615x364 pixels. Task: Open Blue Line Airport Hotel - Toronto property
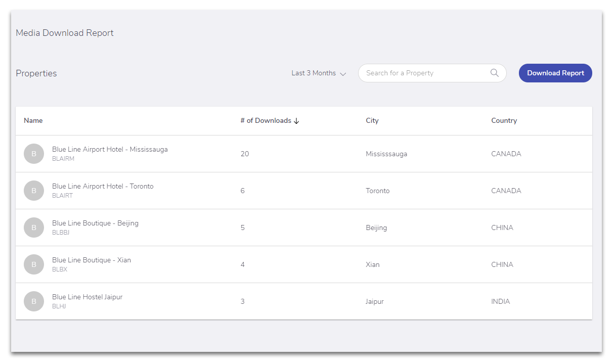(103, 186)
